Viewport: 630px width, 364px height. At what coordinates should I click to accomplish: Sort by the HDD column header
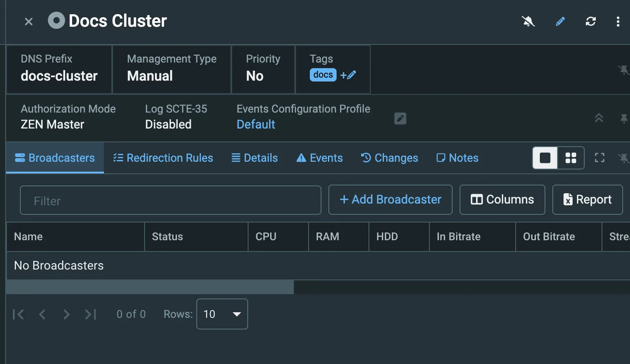[399, 237]
